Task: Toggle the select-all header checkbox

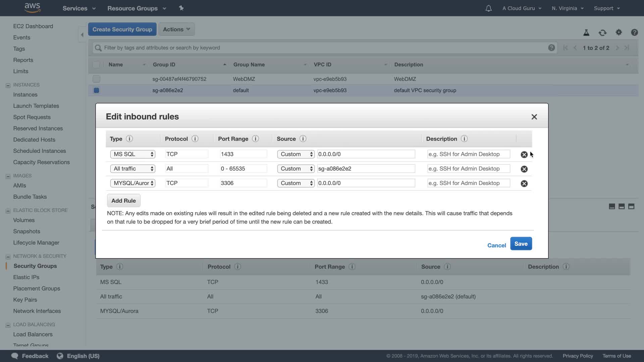Action: (96, 65)
